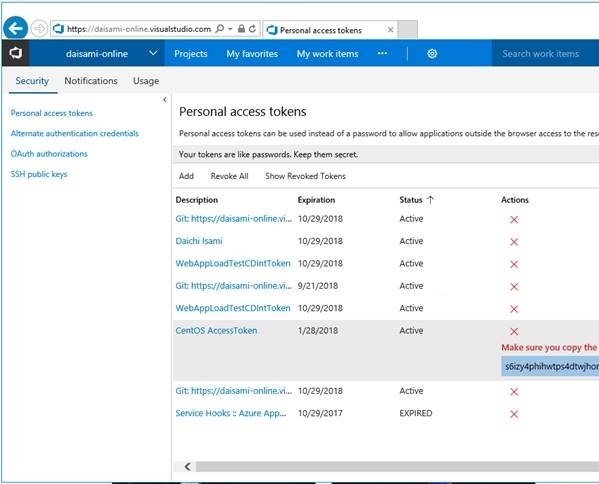Click the lock icon in the address bar
The image size is (599, 484).
tap(241, 29)
